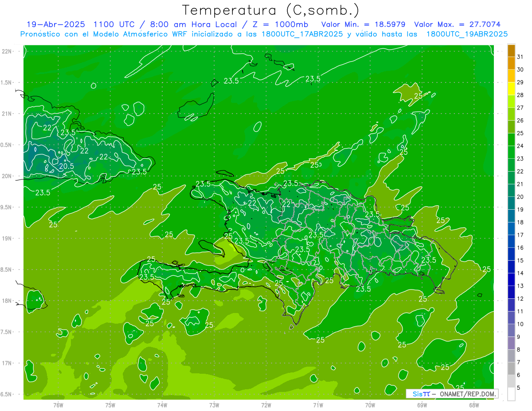This screenshot has height=411, width=532.
Task: Click legend color segment between 30 and 31
Action: [x=511, y=63]
